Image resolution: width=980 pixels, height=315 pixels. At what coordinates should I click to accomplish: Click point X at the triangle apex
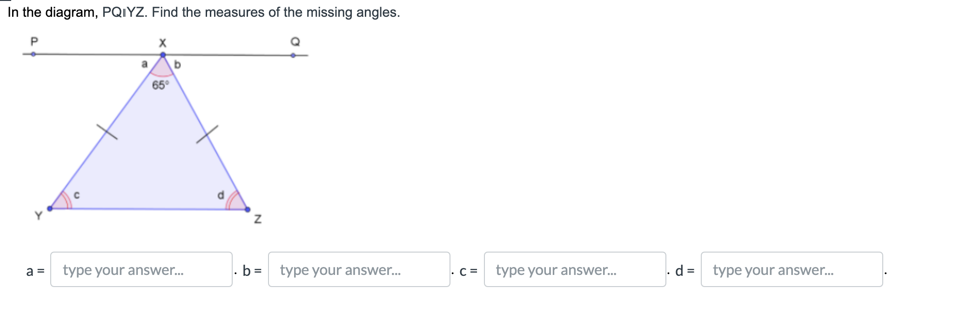(163, 55)
